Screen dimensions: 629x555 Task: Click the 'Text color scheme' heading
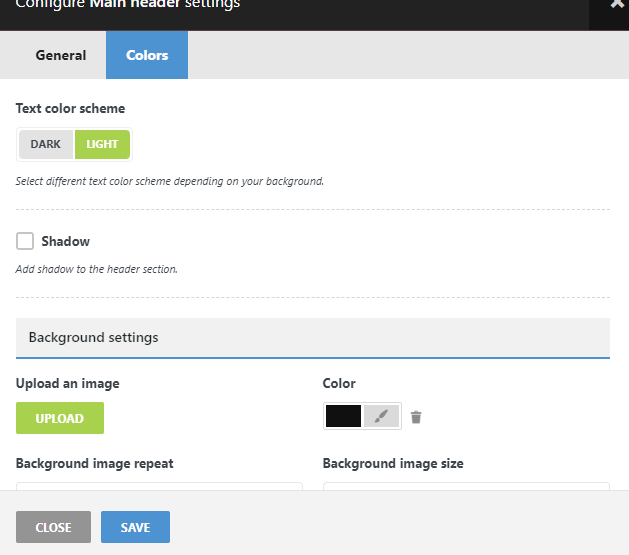click(x=71, y=108)
